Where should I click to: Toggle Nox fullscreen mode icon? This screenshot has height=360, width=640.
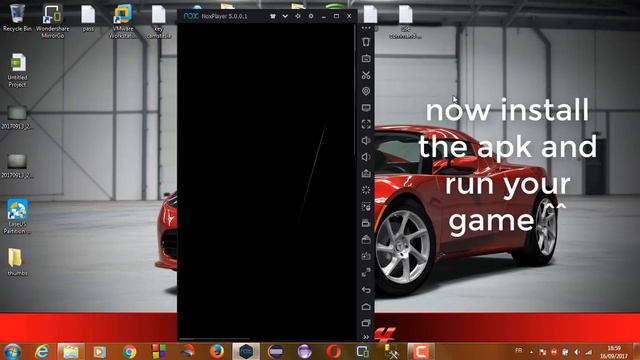pyautogui.click(x=366, y=124)
